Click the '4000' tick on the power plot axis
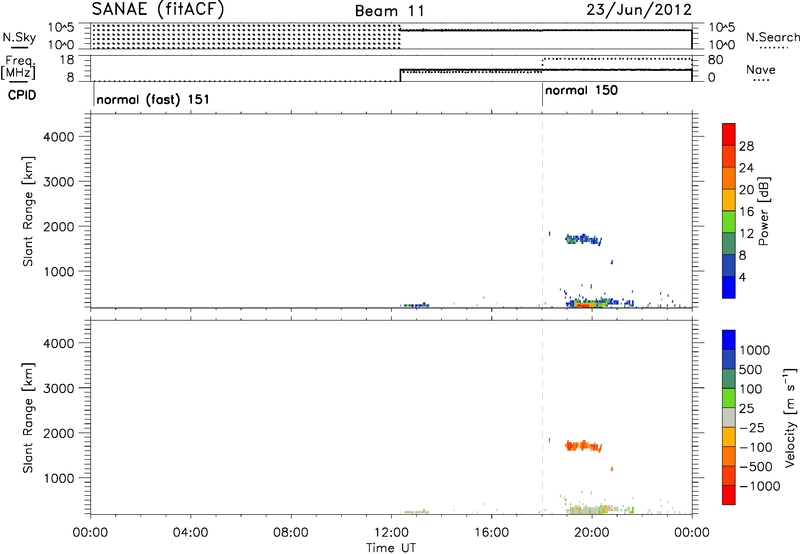This screenshot has height=554, width=800. [58, 137]
